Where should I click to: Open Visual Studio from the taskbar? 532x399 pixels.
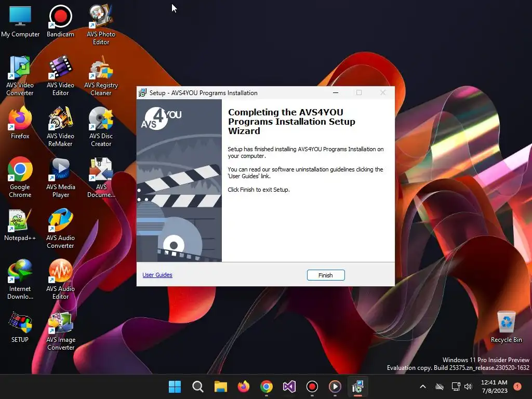pos(289,387)
